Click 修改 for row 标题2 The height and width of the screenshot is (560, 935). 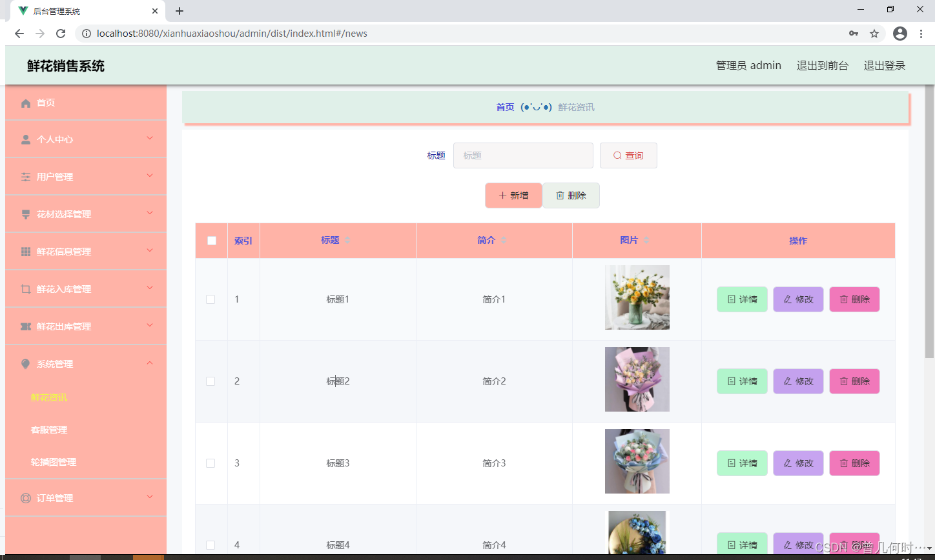pyautogui.click(x=798, y=381)
